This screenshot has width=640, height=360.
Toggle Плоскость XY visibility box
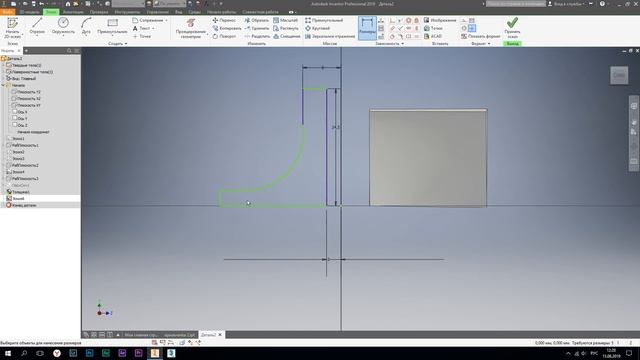(14, 105)
